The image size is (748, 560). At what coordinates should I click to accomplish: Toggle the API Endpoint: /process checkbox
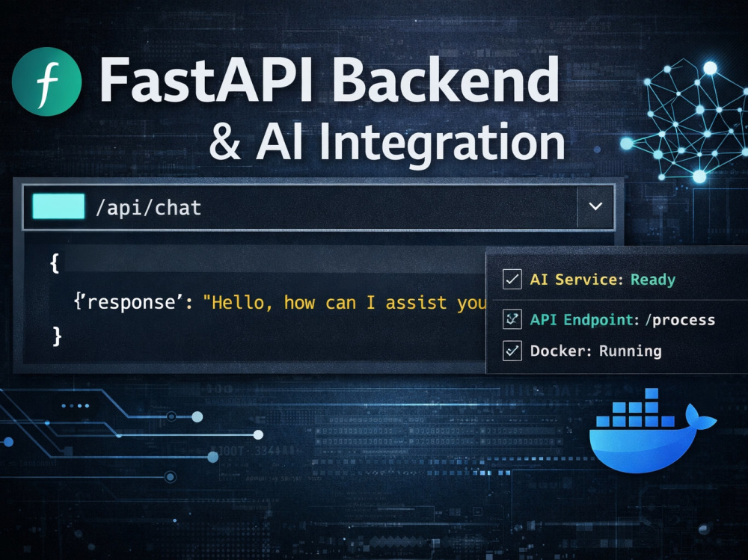[x=512, y=319]
